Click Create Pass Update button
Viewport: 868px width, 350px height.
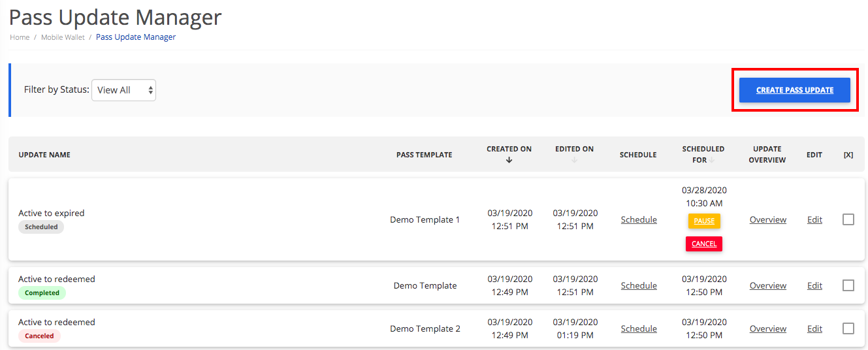click(x=795, y=90)
